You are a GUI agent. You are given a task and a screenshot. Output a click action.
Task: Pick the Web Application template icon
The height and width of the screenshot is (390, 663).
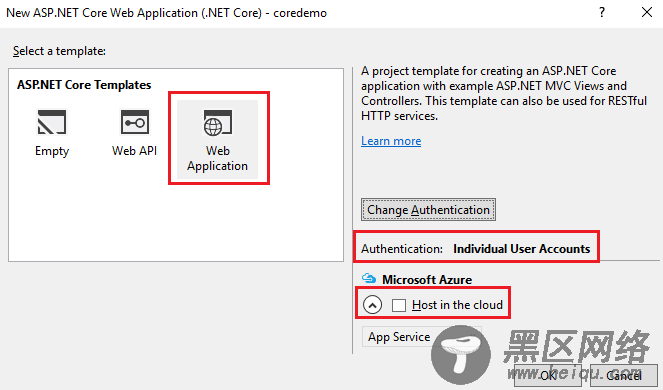click(217, 122)
